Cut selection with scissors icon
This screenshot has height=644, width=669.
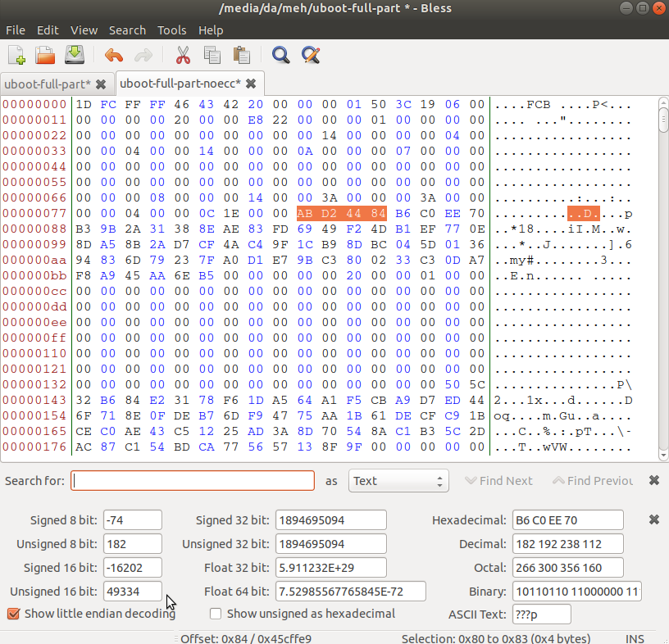click(183, 56)
